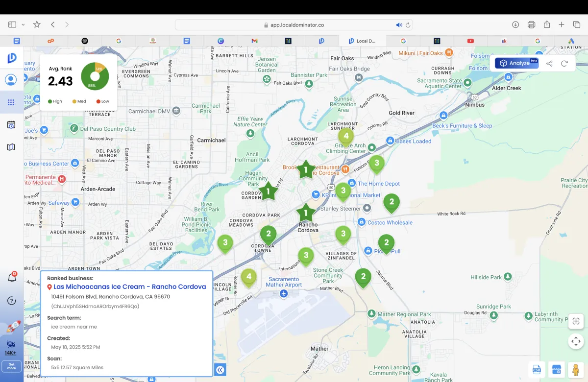The width and height of the screenshot is (588, 382).
Task: Click rank 3 pin near KP International Market
Action: tap(343, 192)
